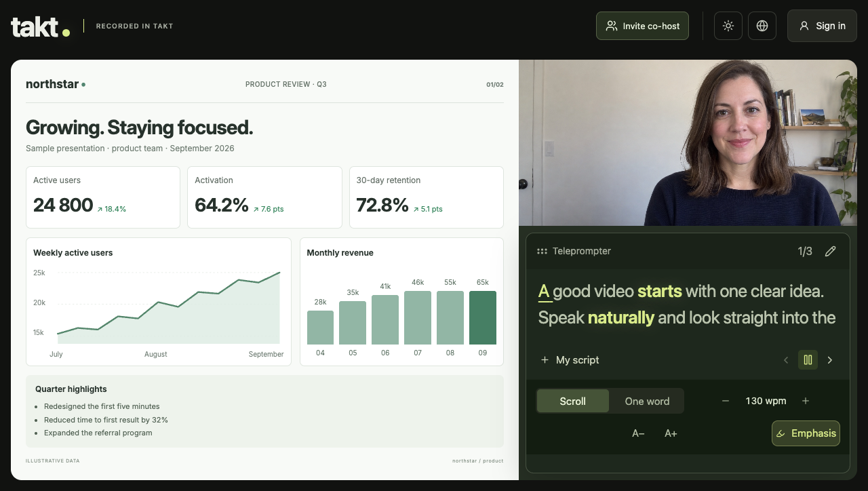Click the 30-day retention 72.8% card
Screen dimensions: 868x491
427,197
